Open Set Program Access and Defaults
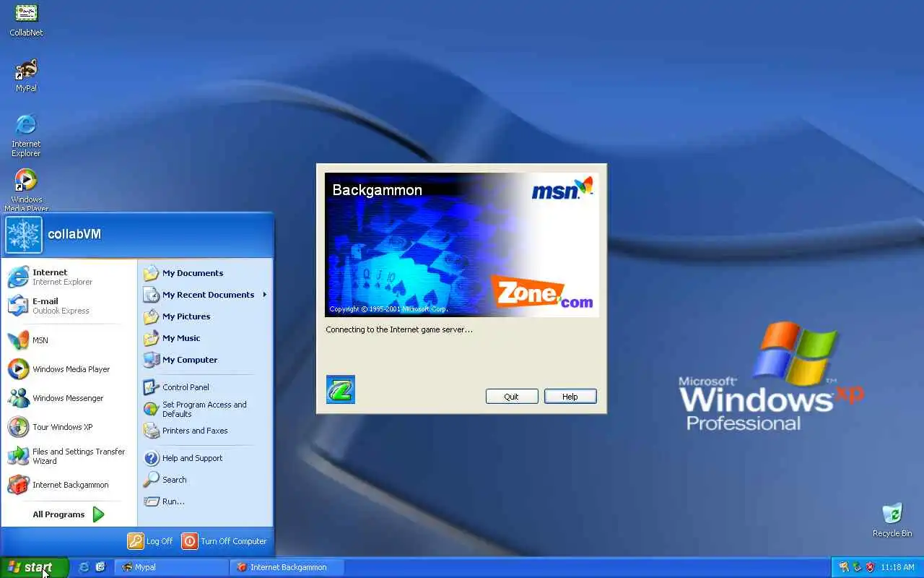Image resolution: width=924 pixels, height=578 pixels. (205, 409)
